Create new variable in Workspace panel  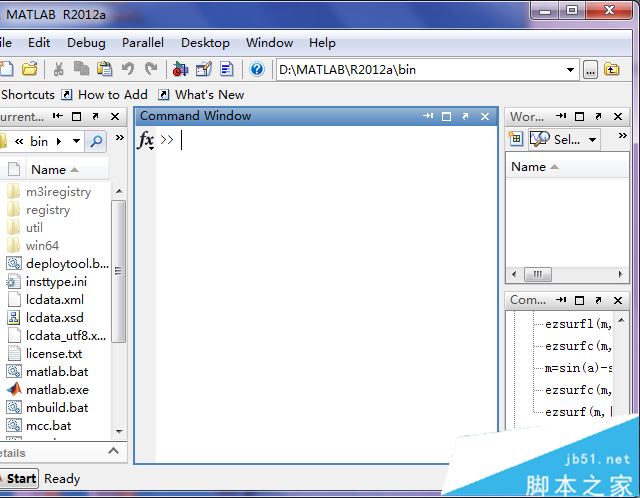[516, 139]
